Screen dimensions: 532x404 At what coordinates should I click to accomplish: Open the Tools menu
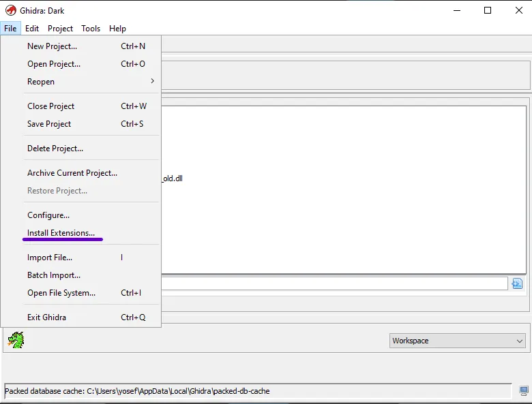91,29
